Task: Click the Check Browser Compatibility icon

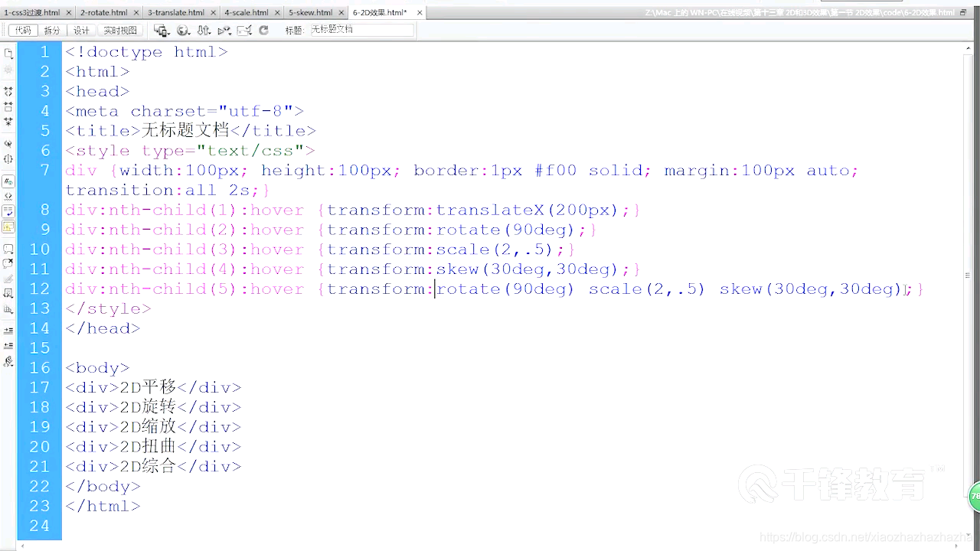Action: tap(244, 31)
